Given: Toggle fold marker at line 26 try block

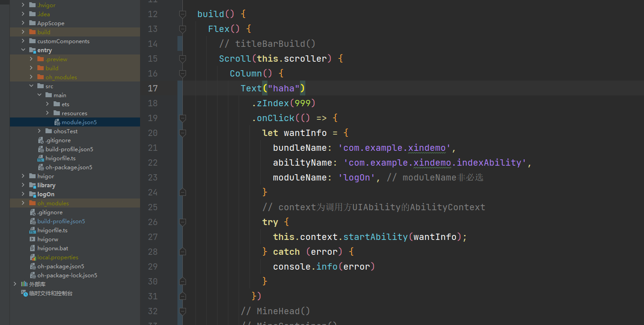Looking at the screenshot, I should pos(182,222).
